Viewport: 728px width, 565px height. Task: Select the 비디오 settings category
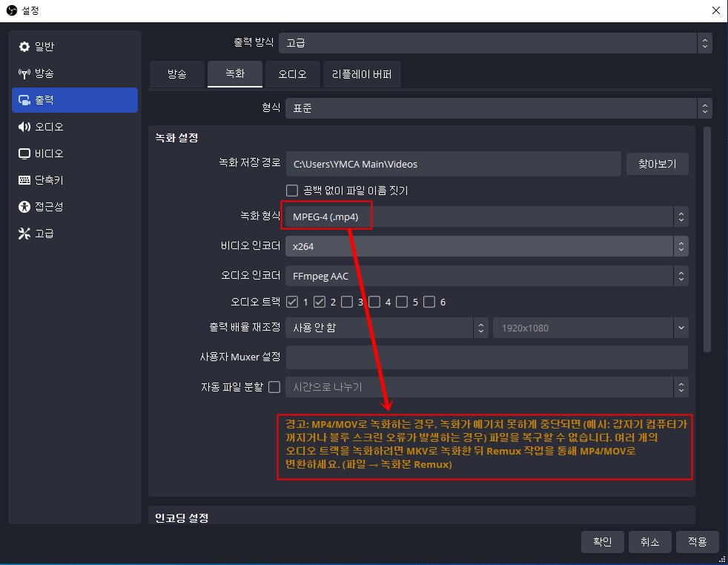[x=75, y=153]
